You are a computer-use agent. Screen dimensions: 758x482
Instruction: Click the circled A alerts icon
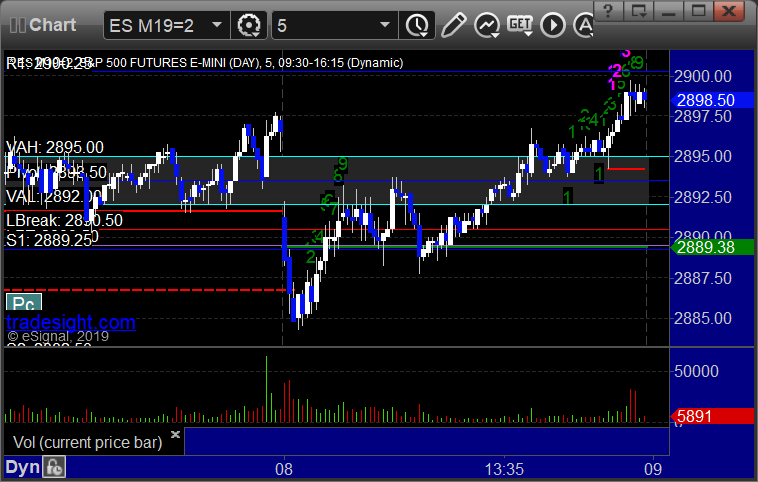pyautogui.click(x=584, y=25)
